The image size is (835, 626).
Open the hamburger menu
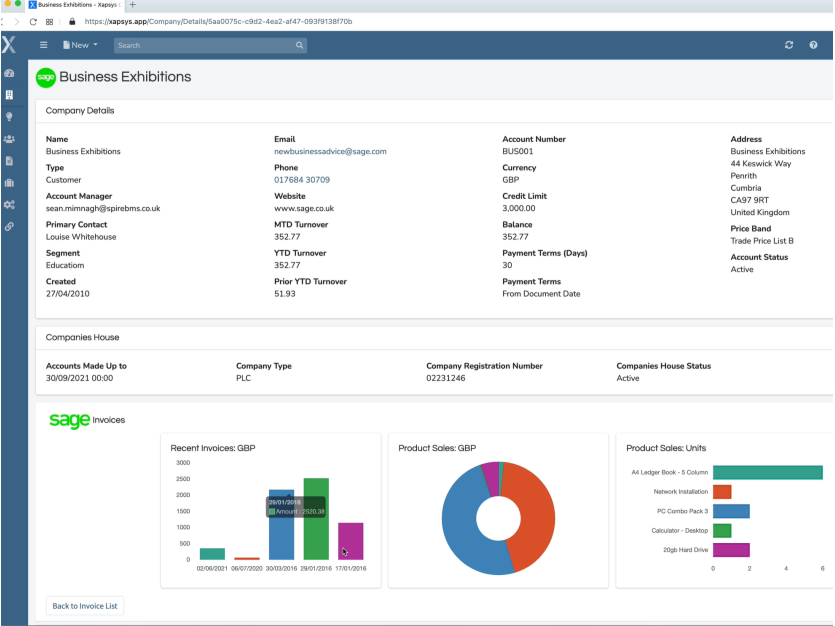[44, 45]
